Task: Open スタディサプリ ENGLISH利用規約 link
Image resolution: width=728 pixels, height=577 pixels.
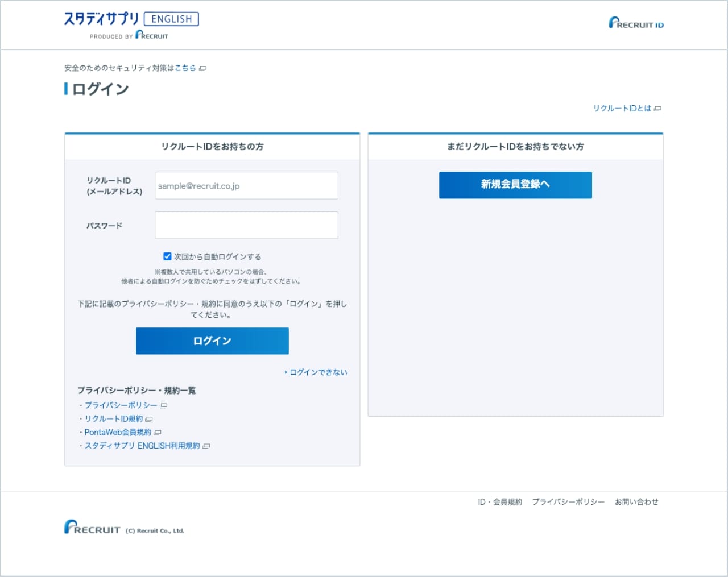Action: 142,446
